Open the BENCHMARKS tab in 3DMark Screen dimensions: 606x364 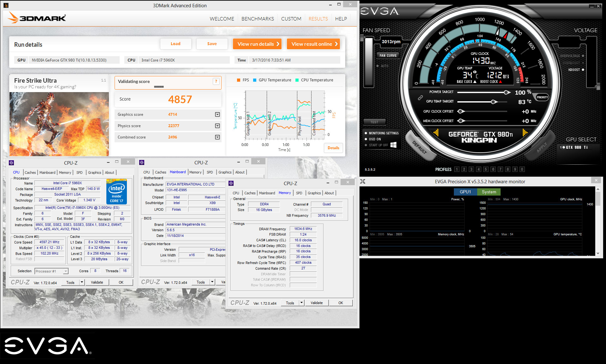pos(258,19)
